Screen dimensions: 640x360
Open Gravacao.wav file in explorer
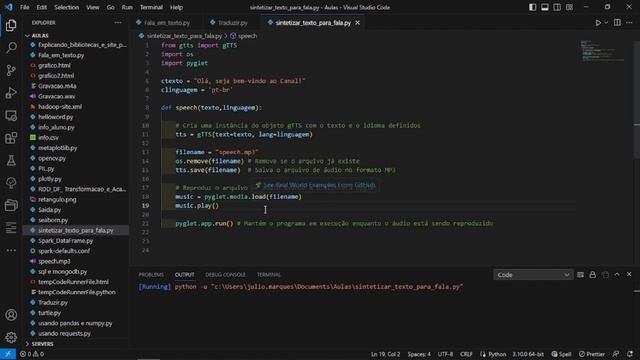pyautogui.click(x=56, y=96)
